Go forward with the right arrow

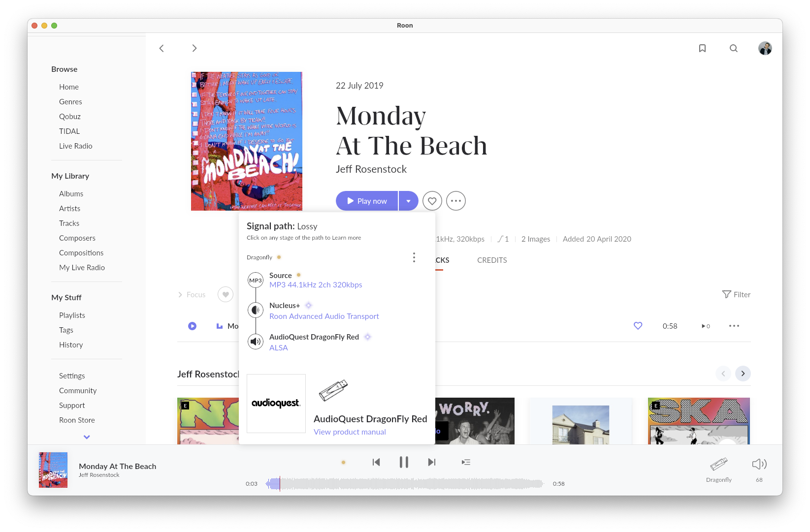pyautogui.click(x=194, y=48)
